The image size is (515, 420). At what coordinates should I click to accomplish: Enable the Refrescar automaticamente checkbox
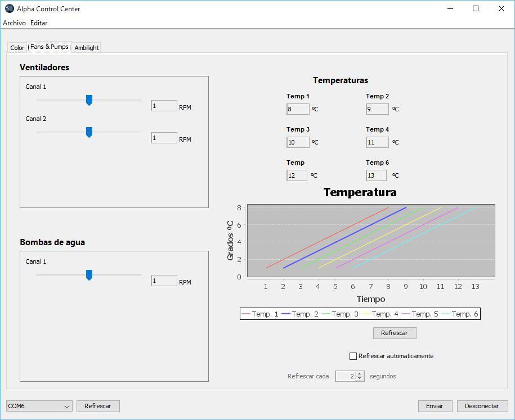point(353,356)
